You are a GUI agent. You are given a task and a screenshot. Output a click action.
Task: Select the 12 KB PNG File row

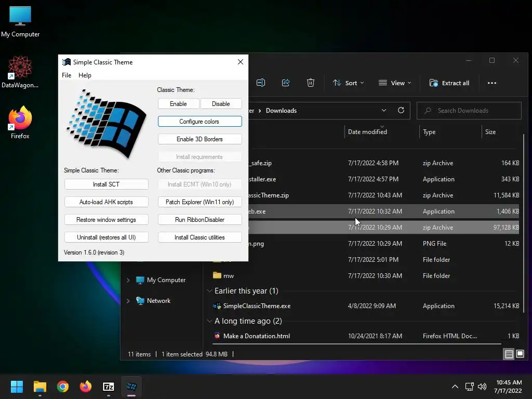[383, 243]
